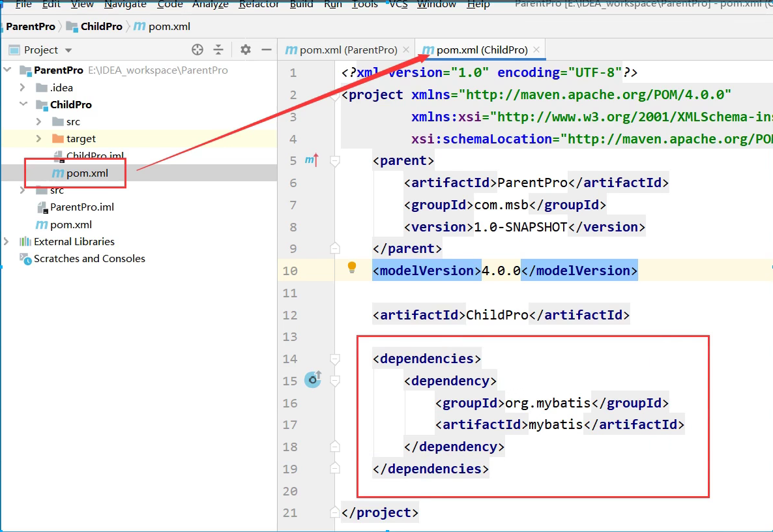This screenshot has height=532, width=773.
Task: Click modelVersion 4.0.0 value
Action: click(501, 271)
